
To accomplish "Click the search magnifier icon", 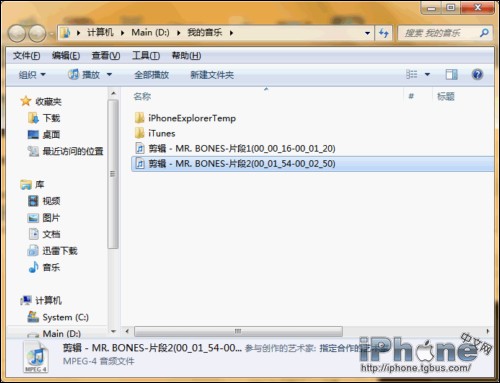I will pyautogui.click(x=484, y=33).
